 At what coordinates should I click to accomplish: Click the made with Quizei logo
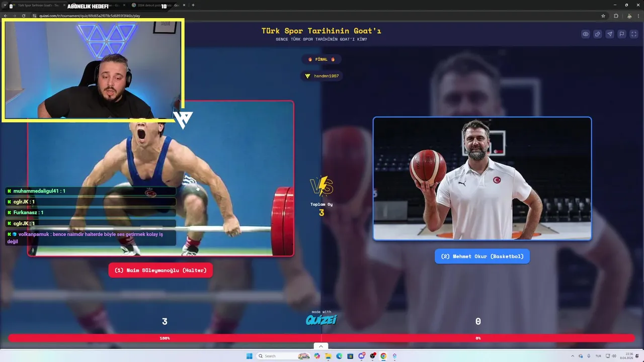point(321,318)
